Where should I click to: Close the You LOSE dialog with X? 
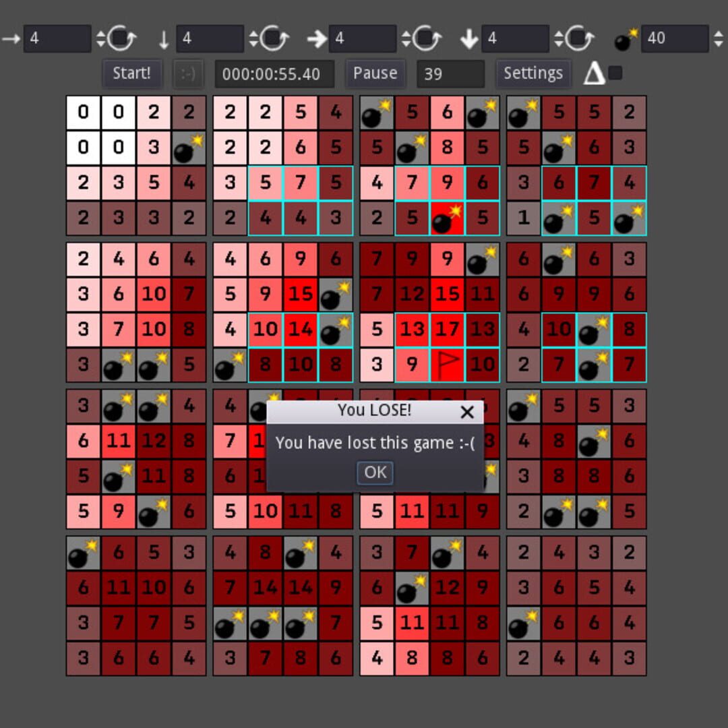[467, 412]
